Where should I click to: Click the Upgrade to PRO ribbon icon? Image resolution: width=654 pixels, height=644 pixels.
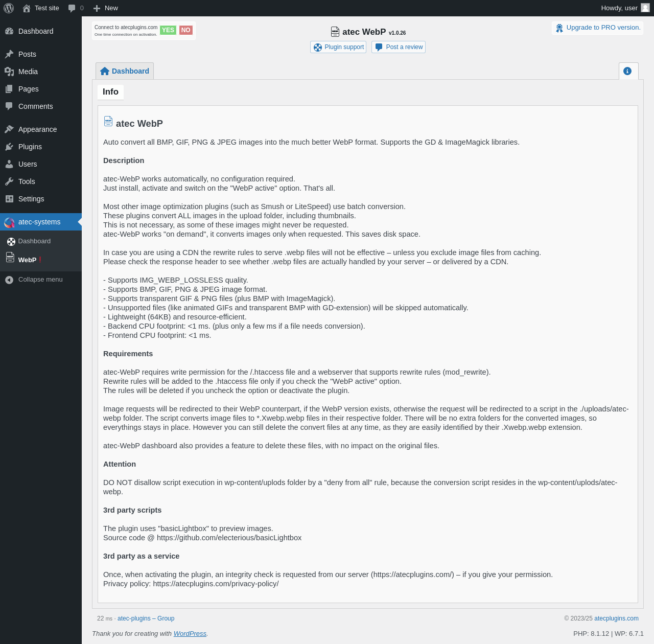[x=559, y=28]
